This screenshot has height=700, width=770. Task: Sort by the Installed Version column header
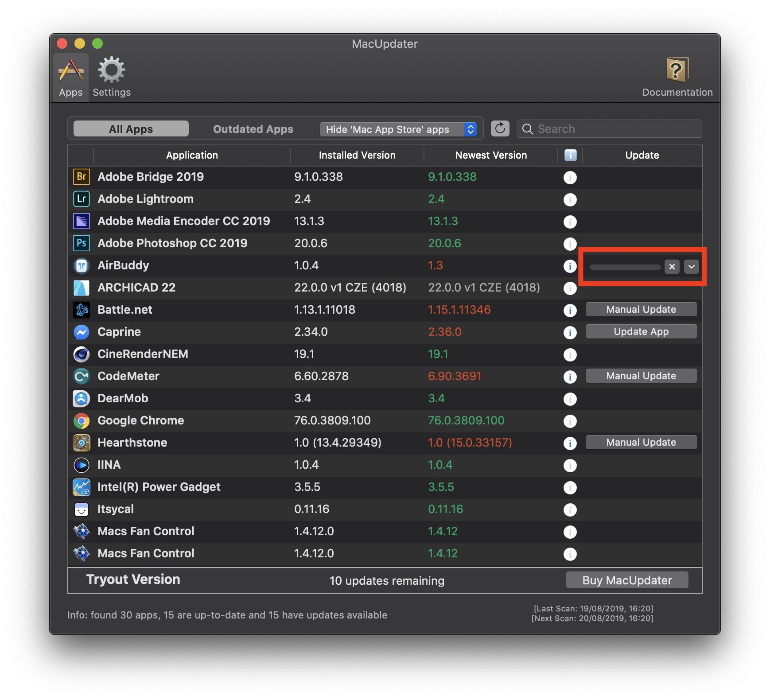357,156
